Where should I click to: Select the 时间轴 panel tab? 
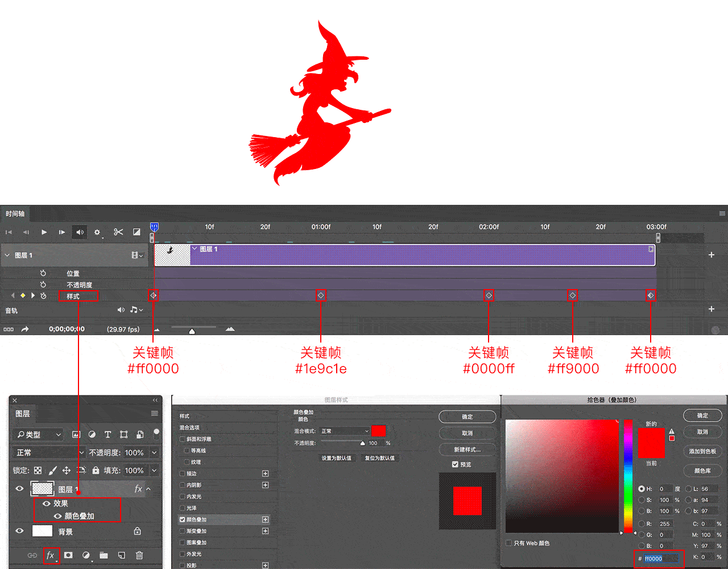(15, 214)
